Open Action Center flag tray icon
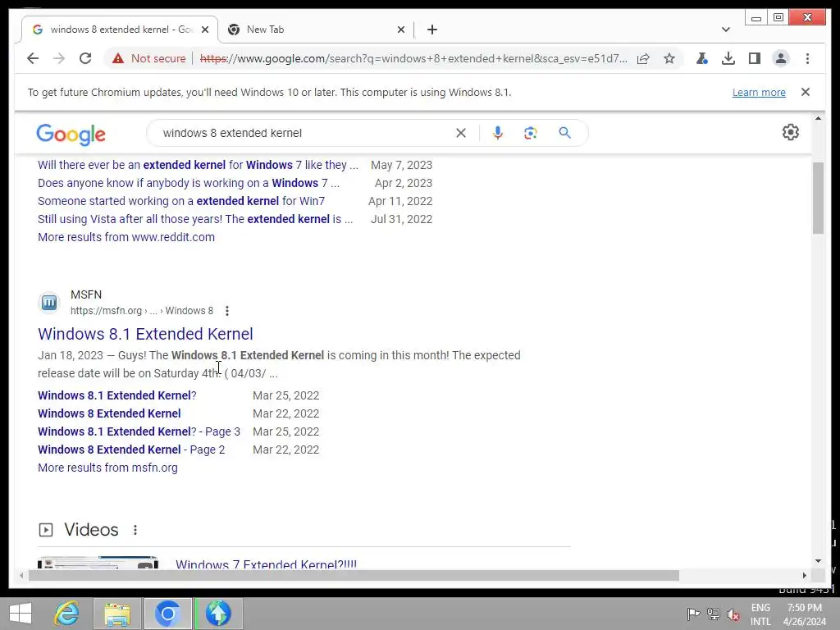Screen dimensions: 840x630 (x=693, y=614)
